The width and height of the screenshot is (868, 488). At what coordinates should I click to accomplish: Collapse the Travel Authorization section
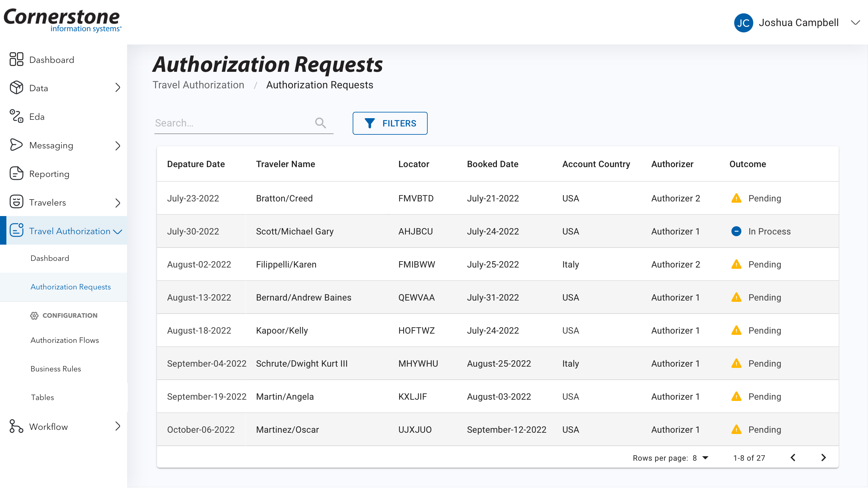118,232
